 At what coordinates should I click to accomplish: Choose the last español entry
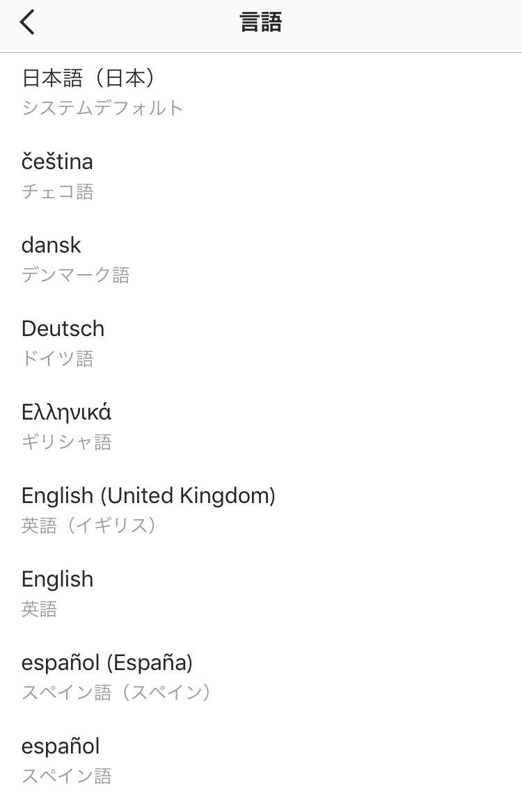point(61,746)
